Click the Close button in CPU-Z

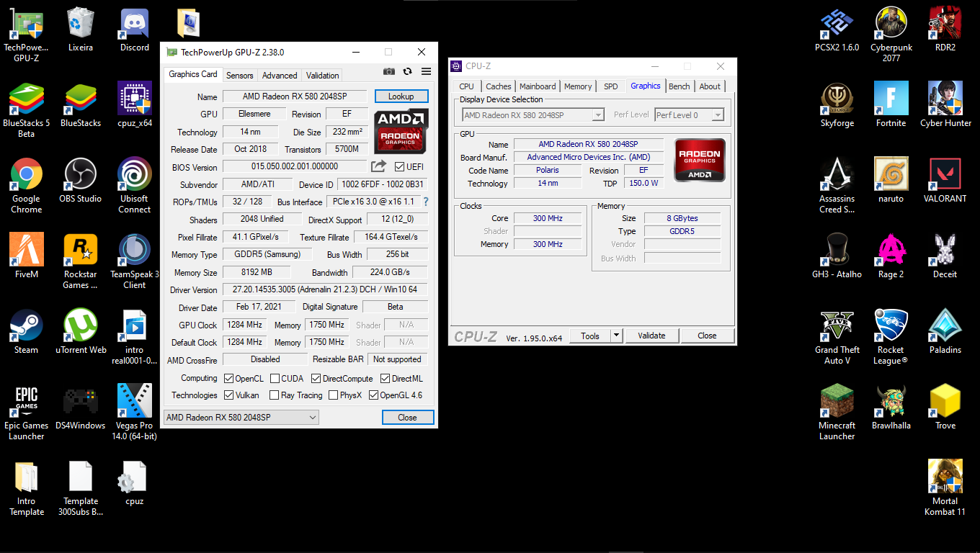(708, 336)
